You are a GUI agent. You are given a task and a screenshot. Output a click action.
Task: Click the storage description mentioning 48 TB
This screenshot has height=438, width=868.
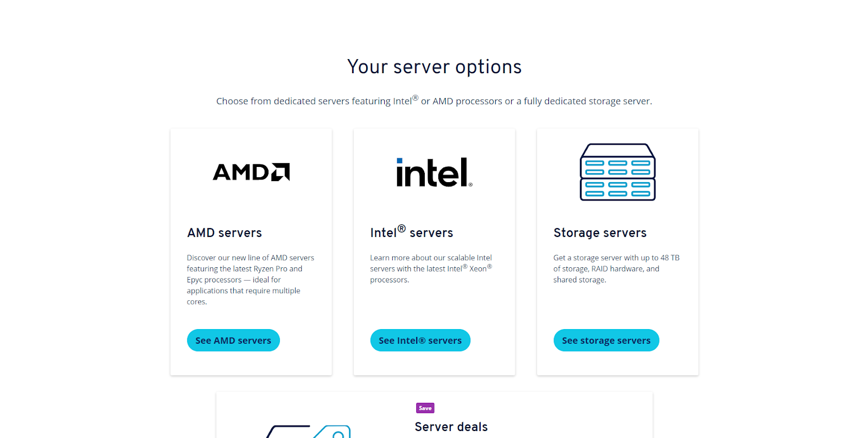point(616,268)
